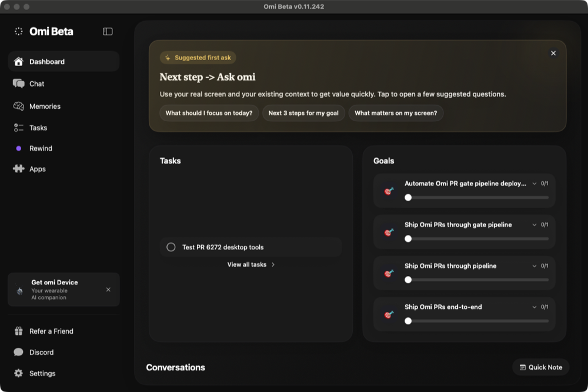Viewport: 588px width, 392px height.
Task: Open Rewind from the sidebar
Action: tap(64, 148)
